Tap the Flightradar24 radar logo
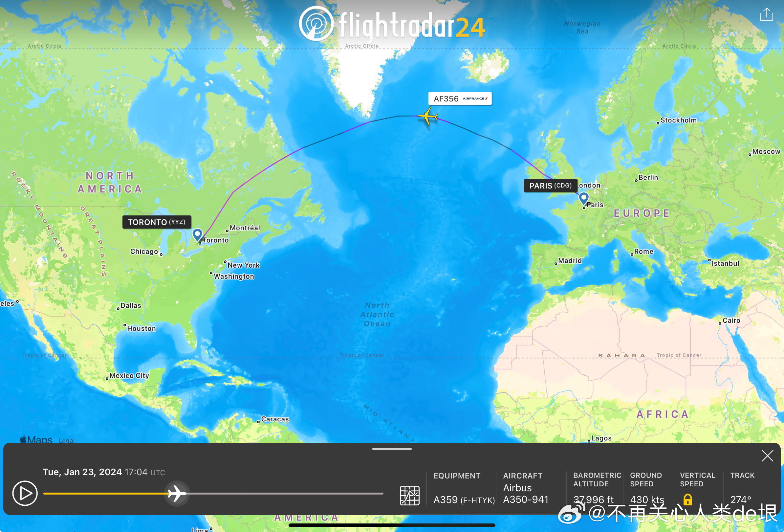The width and height of the screenshot is (784, 532). (x=316, y=24)
